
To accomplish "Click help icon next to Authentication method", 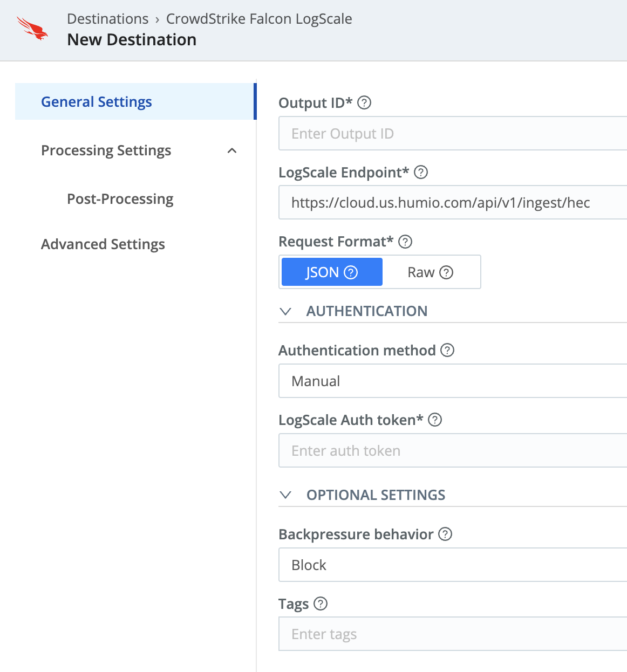I will [447, 350].
